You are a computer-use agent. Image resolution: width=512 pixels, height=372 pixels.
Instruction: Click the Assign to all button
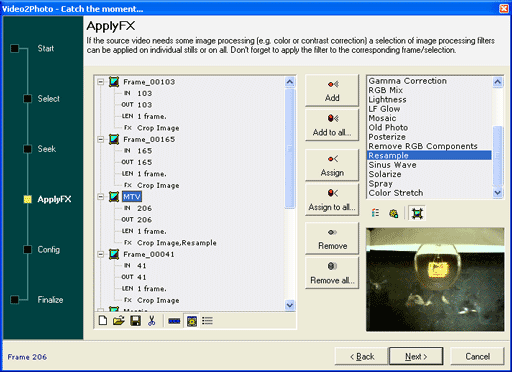(x=332, y=200)
